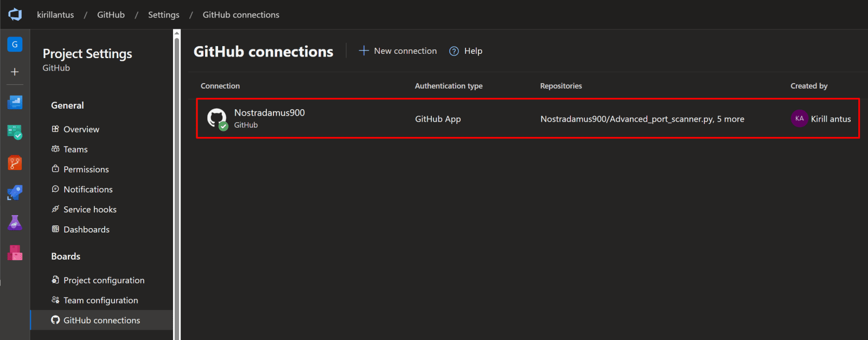Click the Azure DevOps logo icon
868x340 pixels.
pos(15,15)
